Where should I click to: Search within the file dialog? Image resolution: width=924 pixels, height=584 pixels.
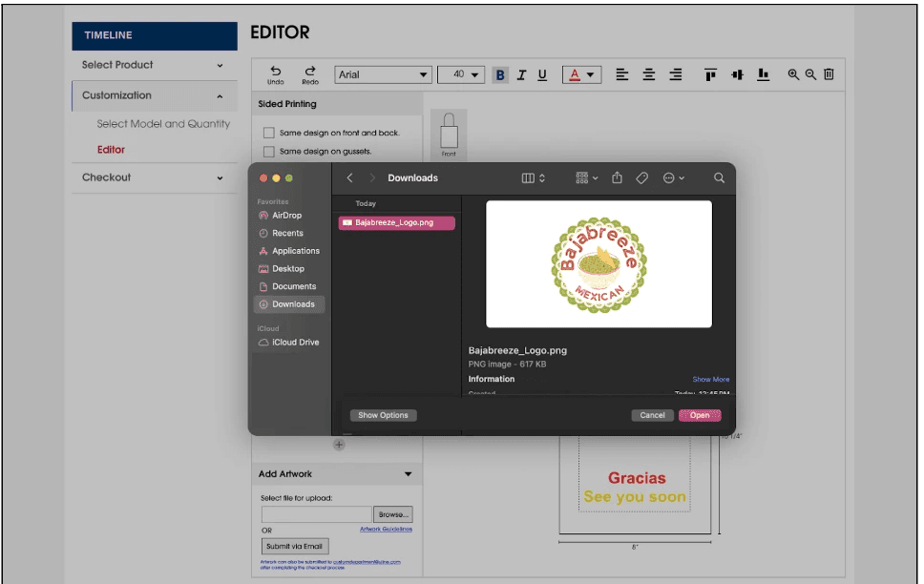pyautogui.click(x=719, y=177)
